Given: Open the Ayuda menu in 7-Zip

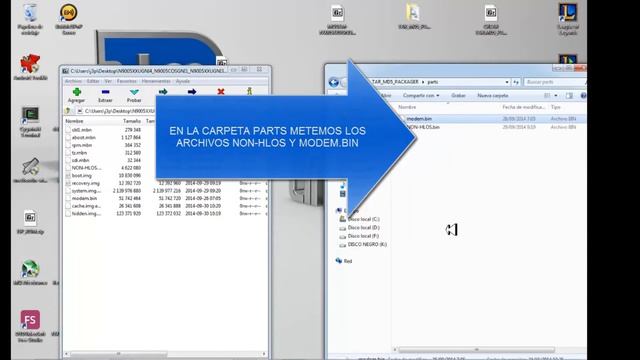Looking at the screenshot, I should click(x=182, y=81).
